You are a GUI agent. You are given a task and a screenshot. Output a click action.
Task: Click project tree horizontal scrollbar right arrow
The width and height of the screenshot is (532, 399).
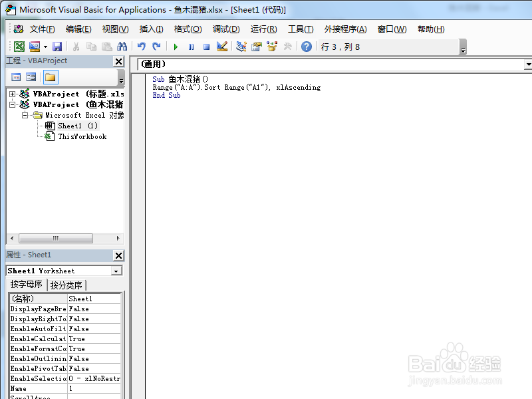pyautogui.click(x=118, y=238)
